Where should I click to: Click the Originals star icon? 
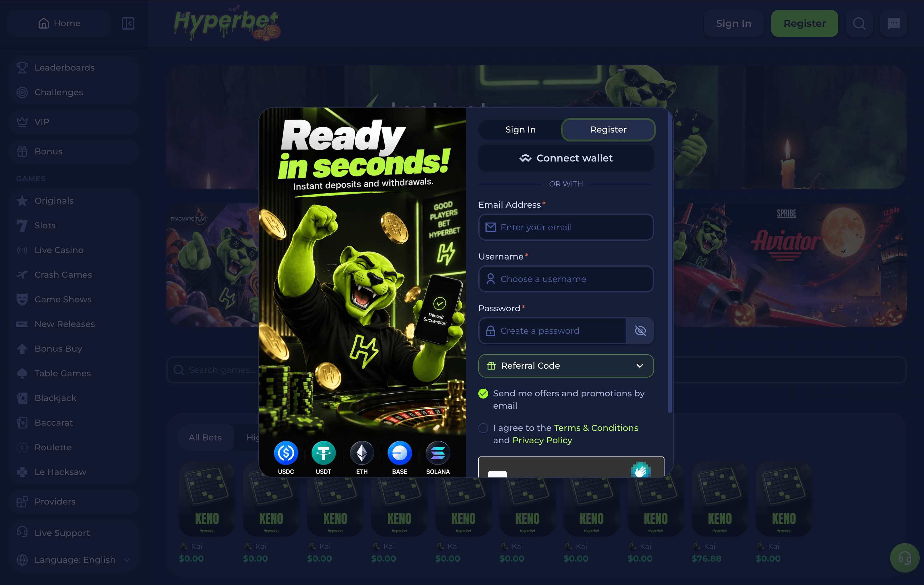click(22, 201)
